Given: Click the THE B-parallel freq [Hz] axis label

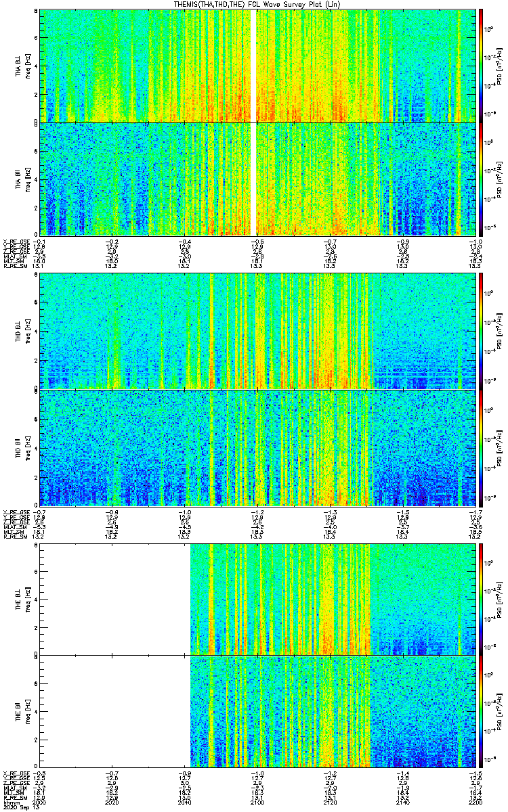Looking at the screenshot, I should click(x=28, y=713).
